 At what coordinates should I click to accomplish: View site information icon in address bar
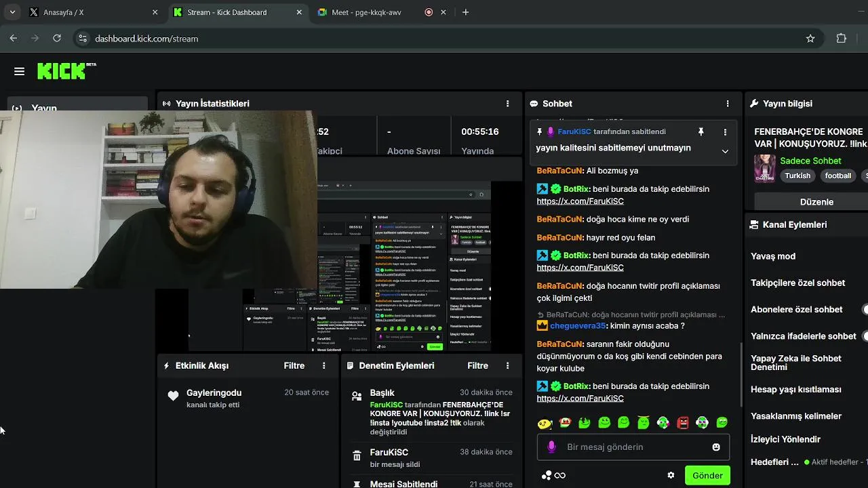(83, 39)
